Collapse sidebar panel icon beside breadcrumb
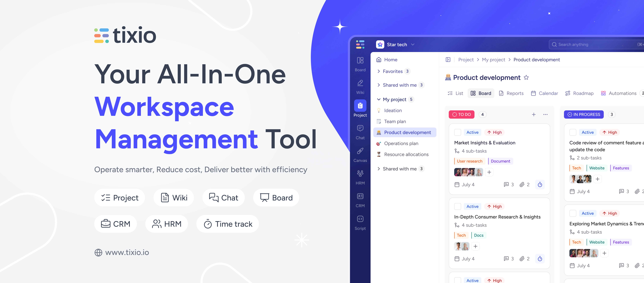 (x=448, y=60)
